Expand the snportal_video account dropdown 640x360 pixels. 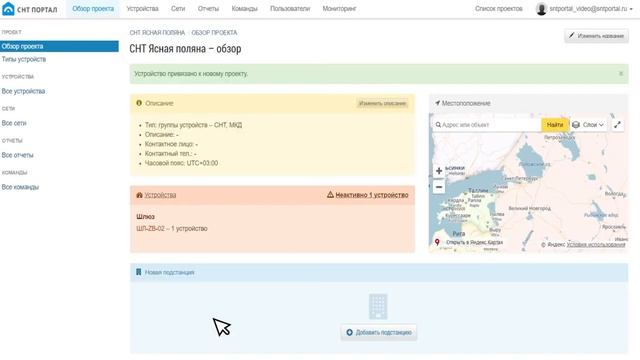click(x=591, y=9)
